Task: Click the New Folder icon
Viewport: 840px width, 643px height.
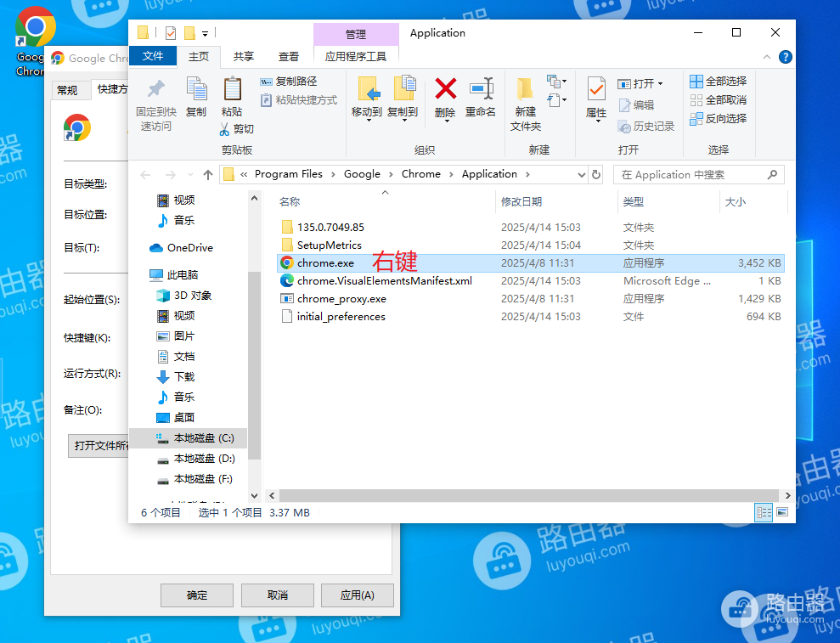Action: coord(525,88)
